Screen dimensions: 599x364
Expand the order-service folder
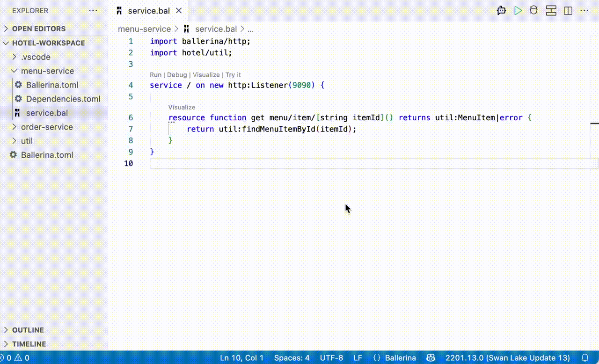[47, 127]
